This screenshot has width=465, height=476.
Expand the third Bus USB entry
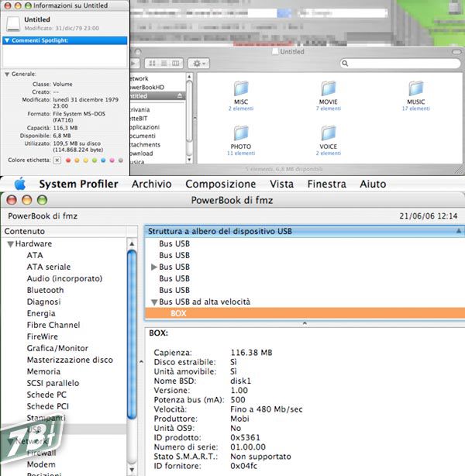[153, 267]
